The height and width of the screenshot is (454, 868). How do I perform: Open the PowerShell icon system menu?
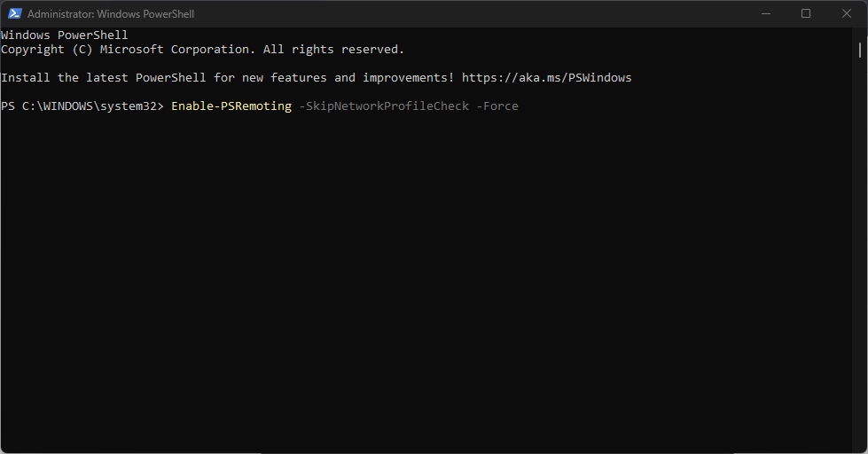15,14
